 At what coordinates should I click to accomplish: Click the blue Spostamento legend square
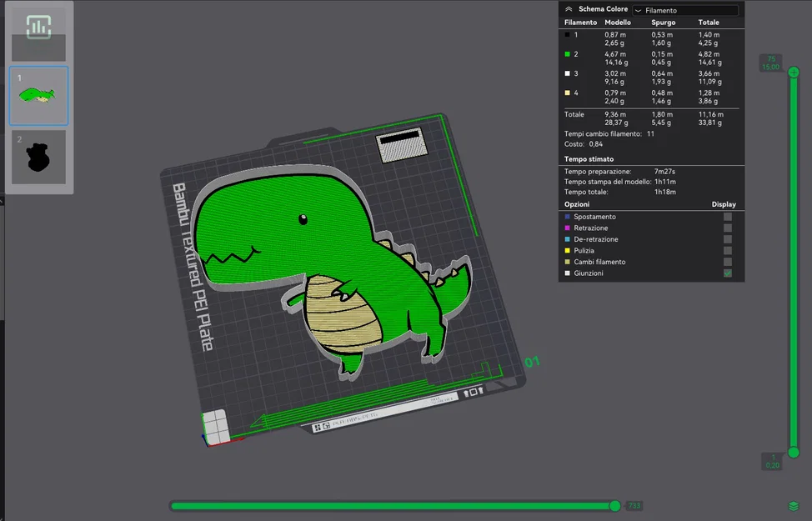(568, 217)
